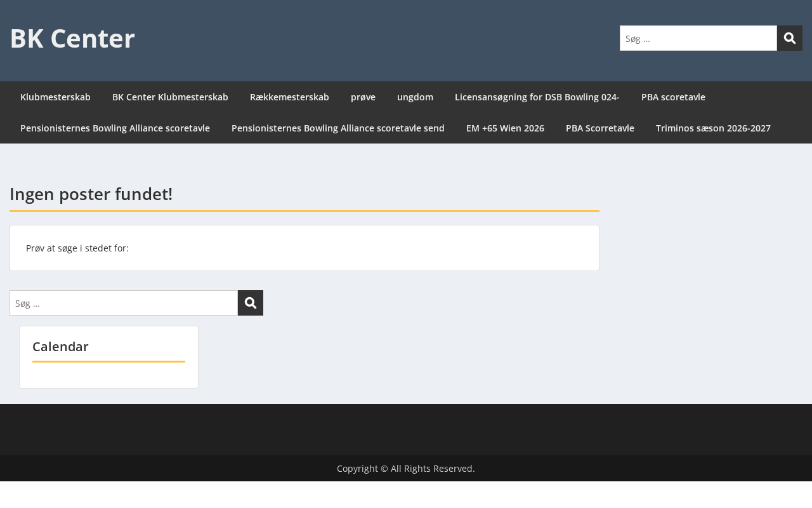Click the header search magnifier button
Screen dimensions: 812x508
click(x=790, y=38)
